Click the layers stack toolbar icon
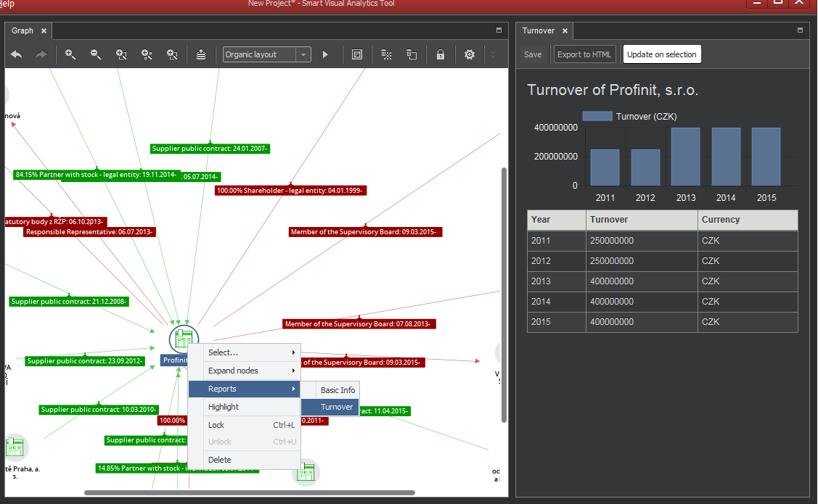Screen dimensions: 818x504 coord(201,54)
